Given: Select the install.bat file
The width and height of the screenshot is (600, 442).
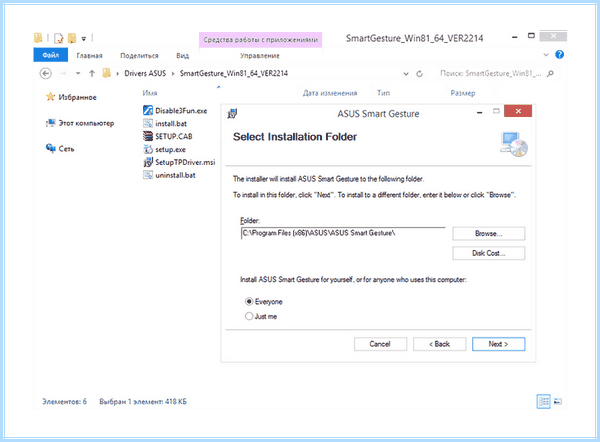Looking at the screenshot, I should click(171, 124).
